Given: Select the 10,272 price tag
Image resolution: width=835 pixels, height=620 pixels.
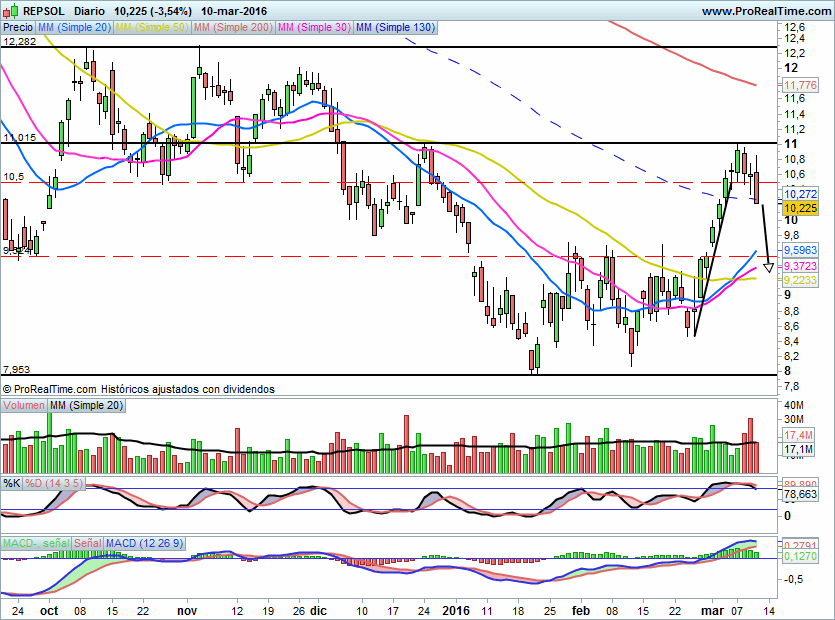Looking at the screenshot, I should click(800, 194).
